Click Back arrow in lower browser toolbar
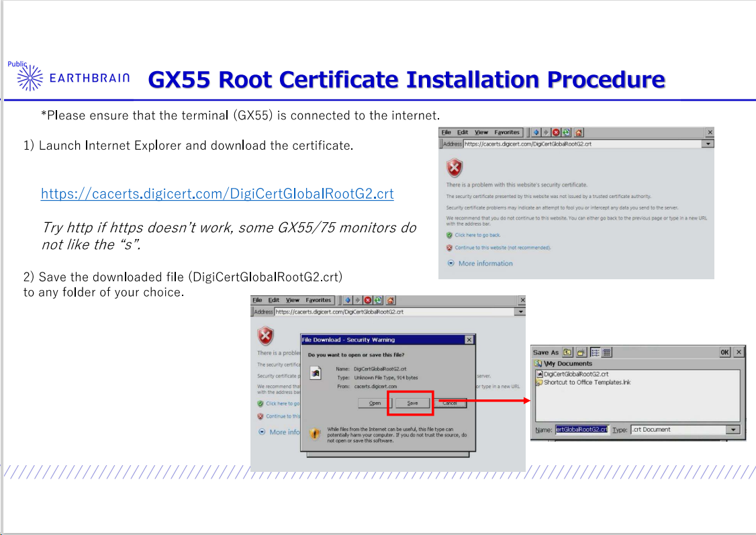This screenshot has height=535, width=756. point(348,300)
